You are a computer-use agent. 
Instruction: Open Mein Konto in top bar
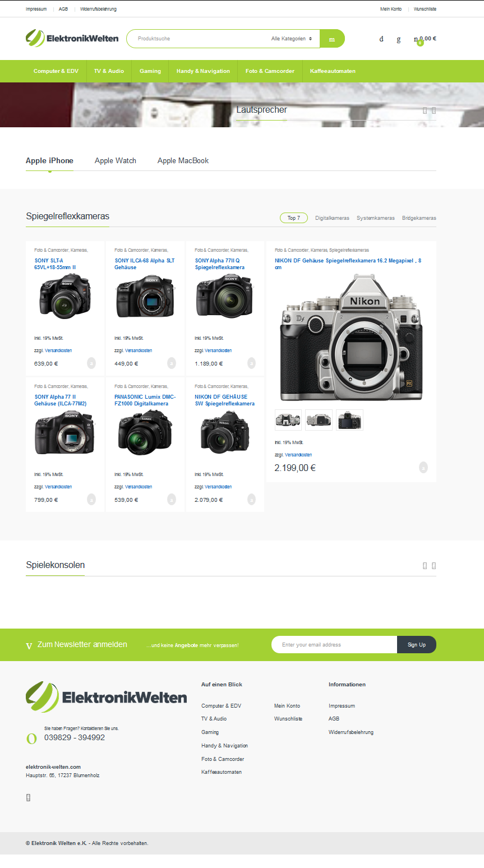point(391,9)
